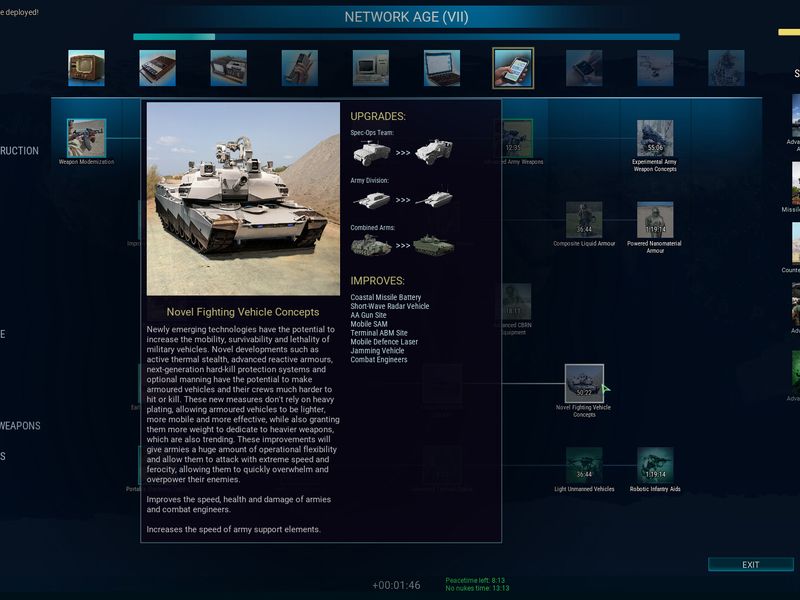
Task: Click the upgraded Army Division tank icon
Action: (x=434, y=199)
